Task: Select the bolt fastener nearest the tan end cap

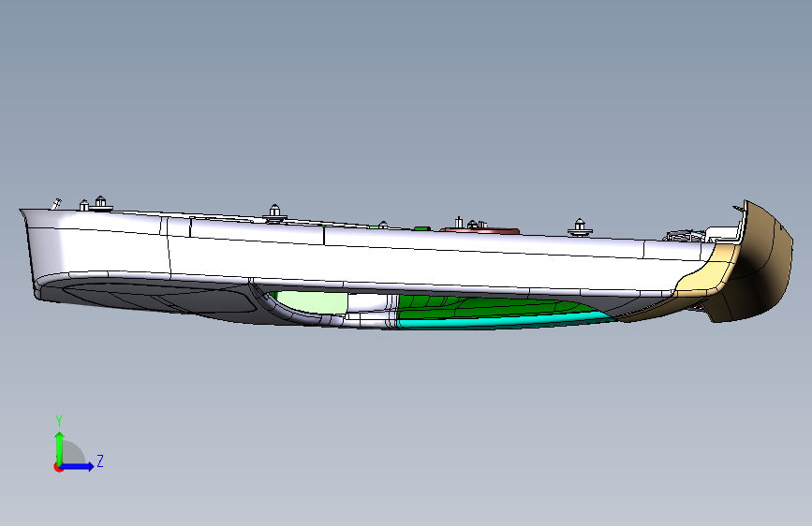Action: 580,227
